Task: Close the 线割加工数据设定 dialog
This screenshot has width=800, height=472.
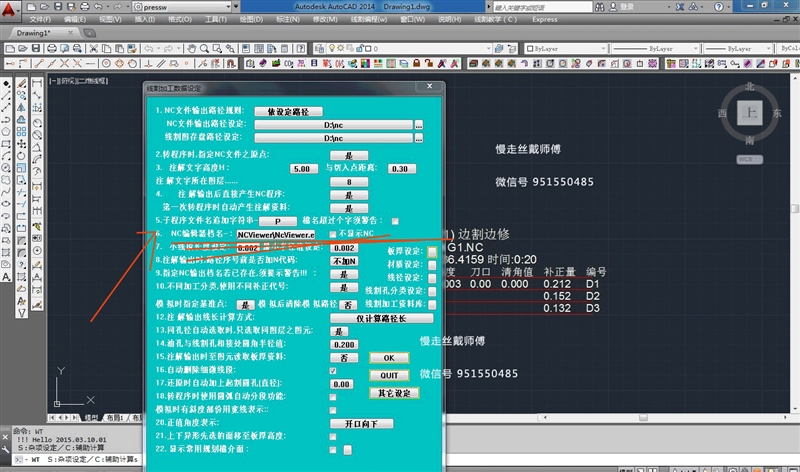Action: 431,88
